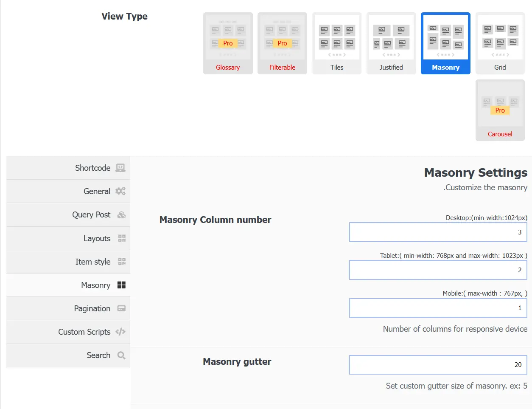The width and height of the screenshot is (532, 409).
Task: Go to the Pagination tab
Action: 68,308
